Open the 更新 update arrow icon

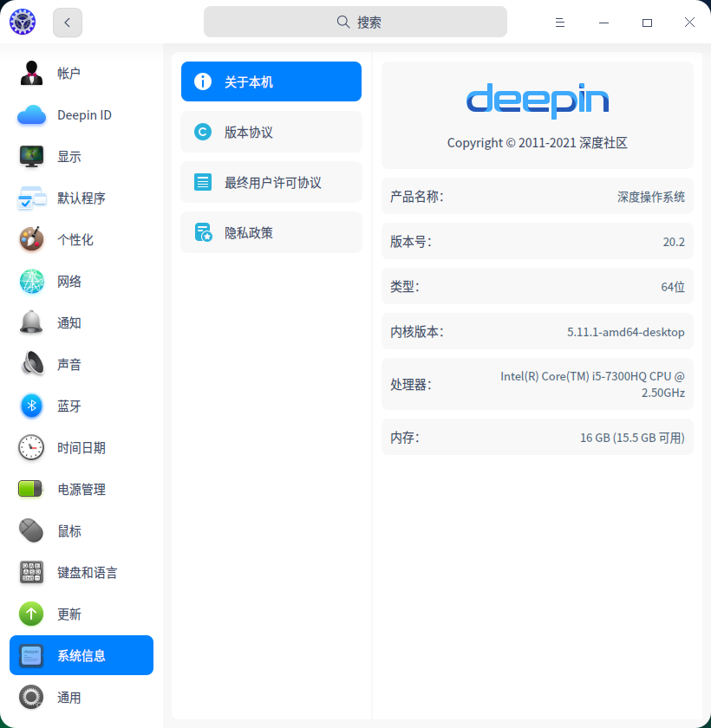click(31, 614)
